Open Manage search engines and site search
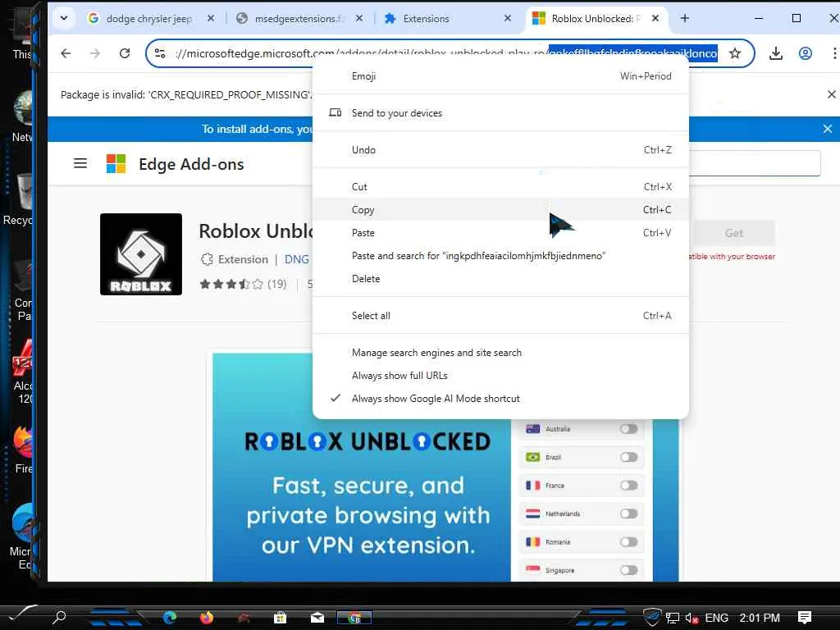 click(500, 353)
